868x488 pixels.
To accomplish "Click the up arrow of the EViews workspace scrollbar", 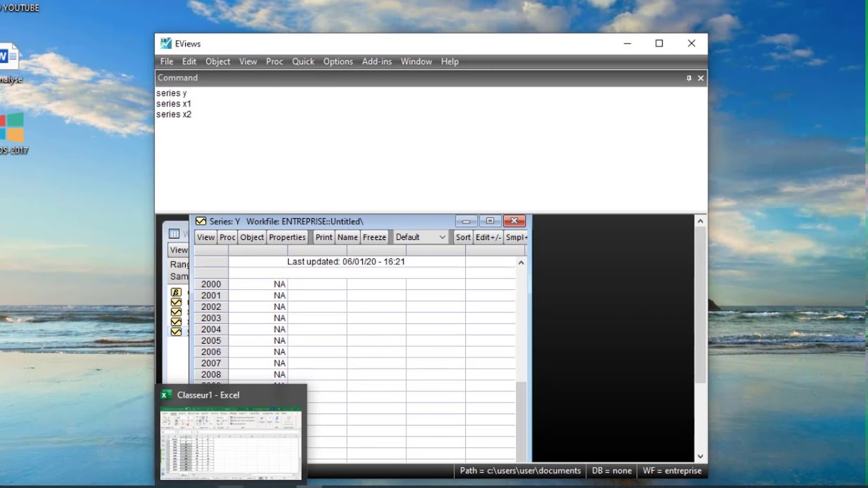I will (701, 222).
